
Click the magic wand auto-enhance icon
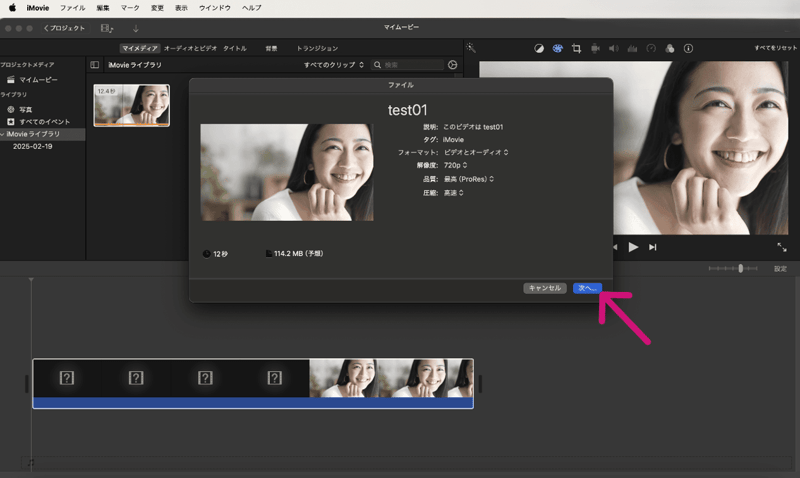471,48
